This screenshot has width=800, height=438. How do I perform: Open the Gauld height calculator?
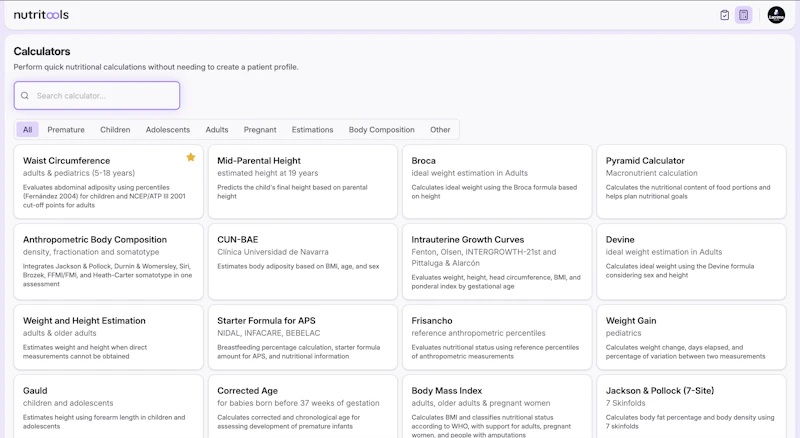(x=108, y=407)
